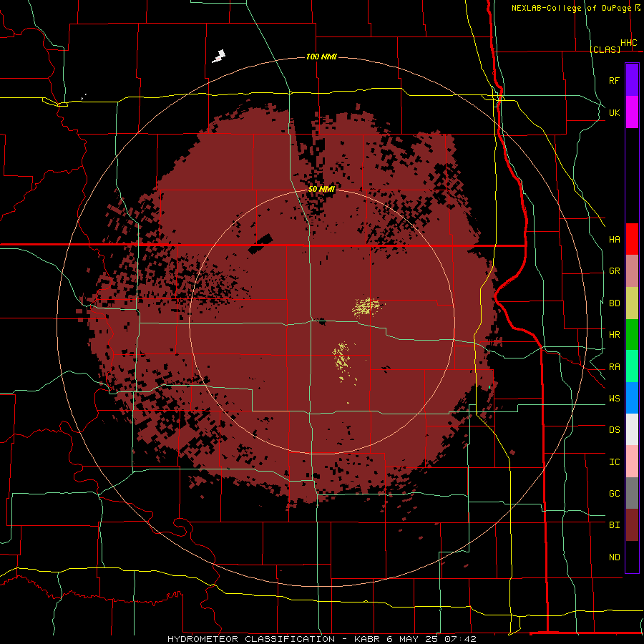The width and height of the screenshot is (644, 644).
Task: Click the RF legend label
Action: 614,80
